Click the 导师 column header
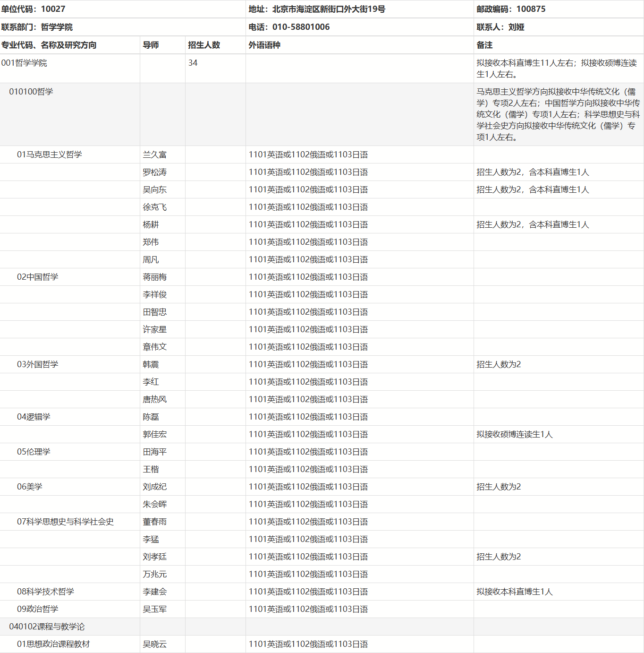 tap(152, 45)
